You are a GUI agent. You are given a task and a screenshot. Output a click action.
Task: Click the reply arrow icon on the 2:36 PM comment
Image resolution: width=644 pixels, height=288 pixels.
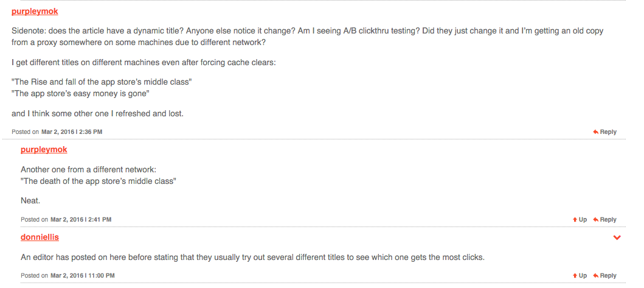[595, 132]
